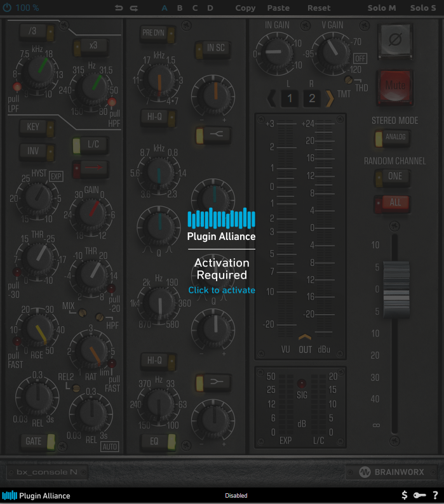Click the SIG red LED indicator
This screenshot has width=444, height=504.
click(302, 383)
